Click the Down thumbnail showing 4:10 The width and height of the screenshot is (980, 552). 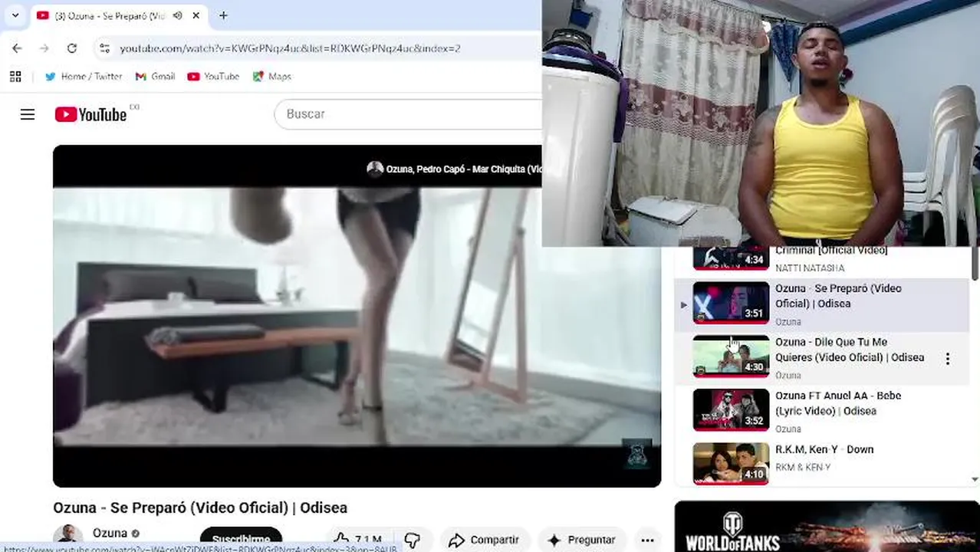pyautogui.click(x=731, y=463)
